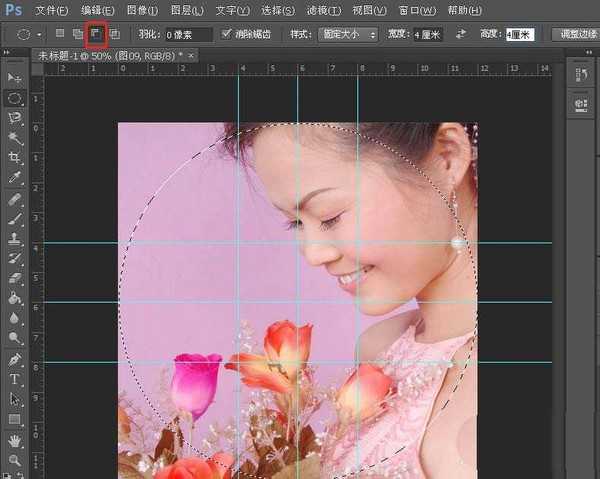Select the Crop tool
Screen dimensions: 600x479
(x=15, y=158)
